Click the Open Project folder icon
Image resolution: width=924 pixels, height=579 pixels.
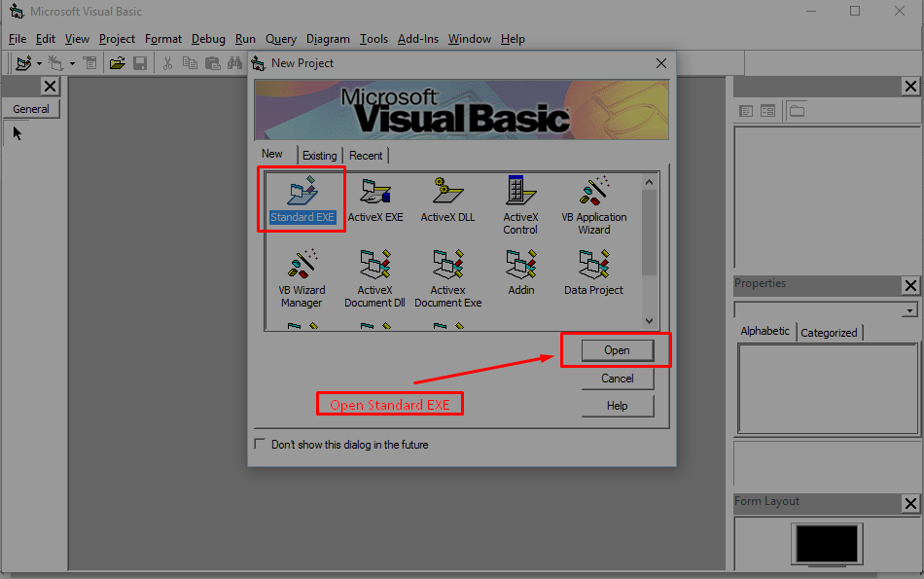[118, 63]
